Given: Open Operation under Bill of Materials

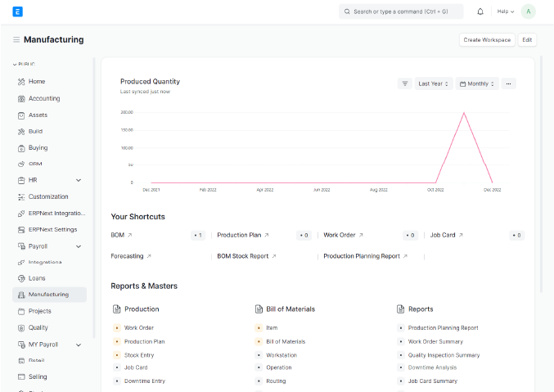Looking at the screenshot, I should (279, 367).
